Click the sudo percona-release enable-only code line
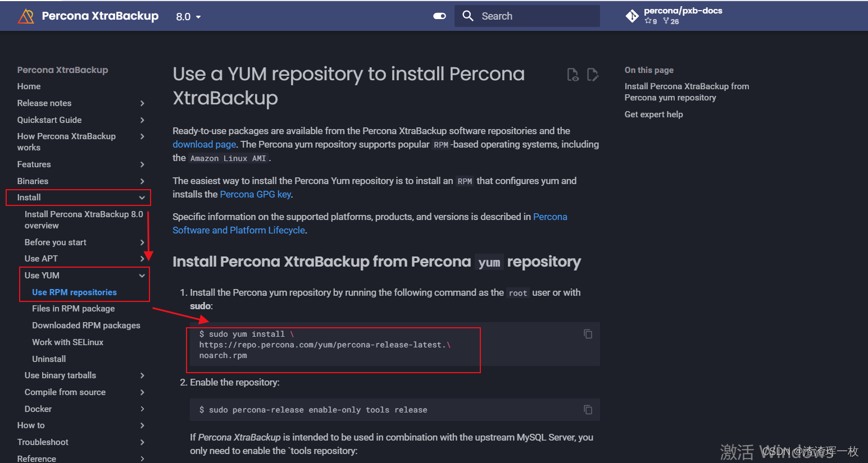The image size is (868, 463). (313, 410)
